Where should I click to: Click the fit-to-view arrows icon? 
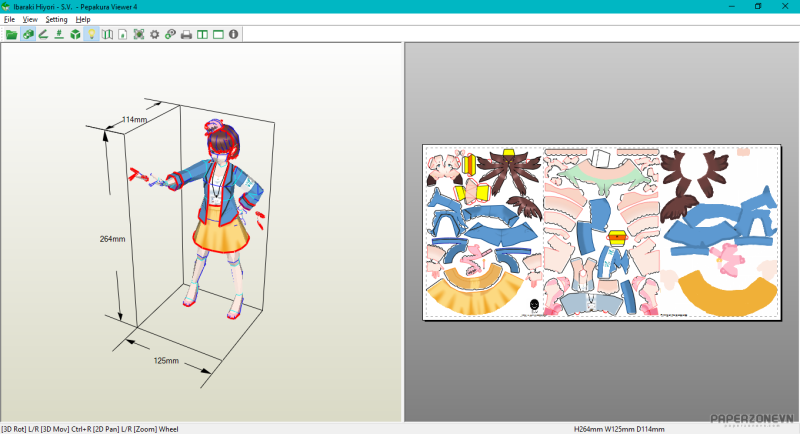pyautogui.click(x=138, y=34)
